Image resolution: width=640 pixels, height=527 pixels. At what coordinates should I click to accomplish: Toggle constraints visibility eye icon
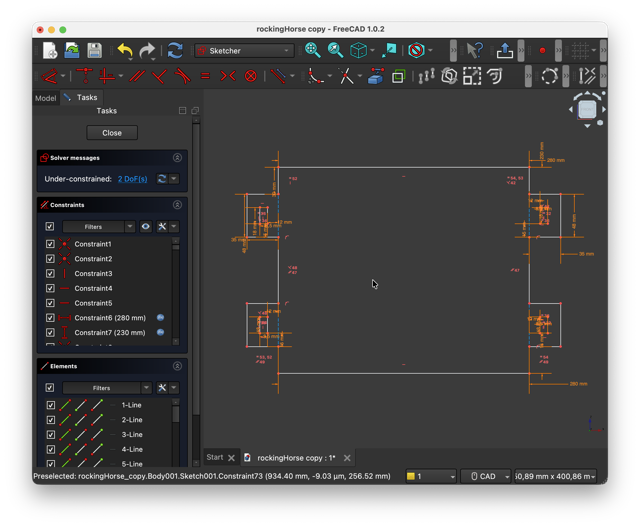pos(146,227)
